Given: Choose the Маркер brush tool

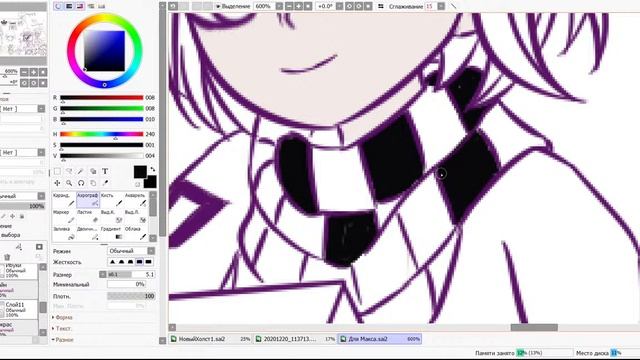Looking at the screenshot, I should pyautogui.click(x=64, y=216).
